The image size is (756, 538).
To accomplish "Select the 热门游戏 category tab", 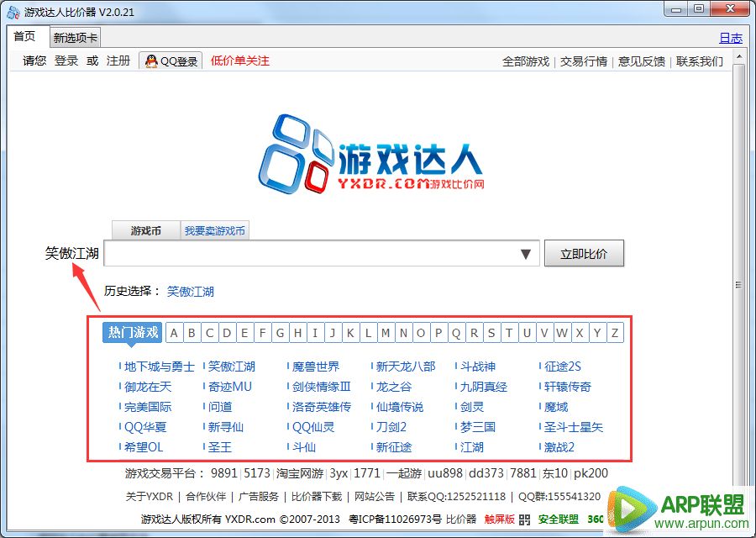I will [133, 332].
